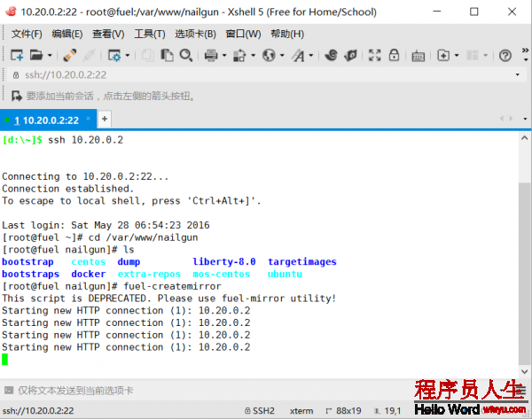Image resolution: width=532 pixels, height=419 pixels.
Task: Click the Font letter A icon
Action: click(298, 55)
